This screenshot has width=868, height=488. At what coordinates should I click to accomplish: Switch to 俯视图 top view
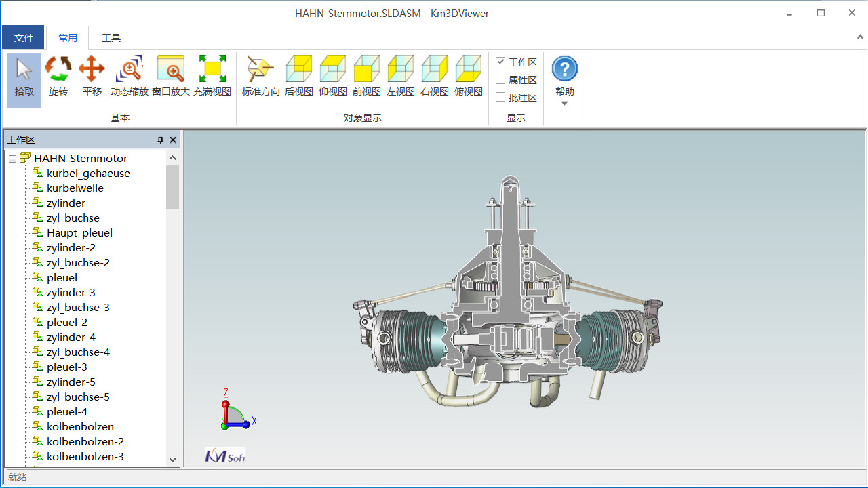pos(469,78)
